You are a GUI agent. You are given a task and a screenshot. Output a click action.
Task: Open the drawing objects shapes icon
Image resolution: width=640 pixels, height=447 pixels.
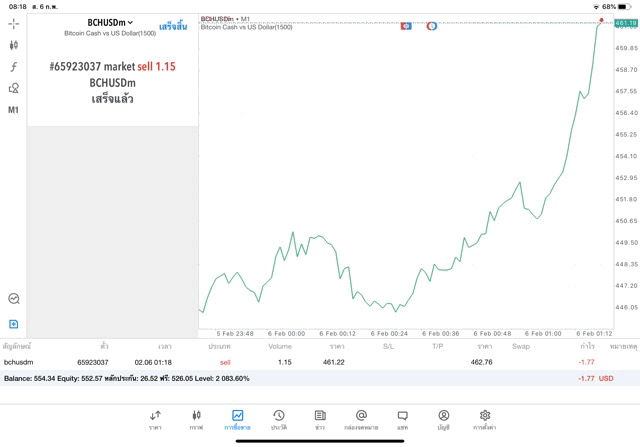coord(13,88)
